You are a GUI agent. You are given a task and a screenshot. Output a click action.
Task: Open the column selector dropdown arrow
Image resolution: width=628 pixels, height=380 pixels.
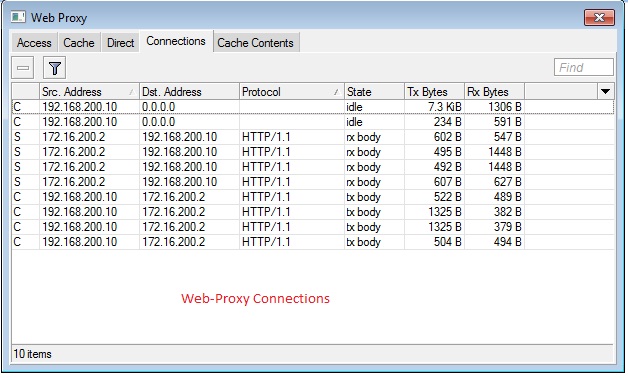(605, 92)
